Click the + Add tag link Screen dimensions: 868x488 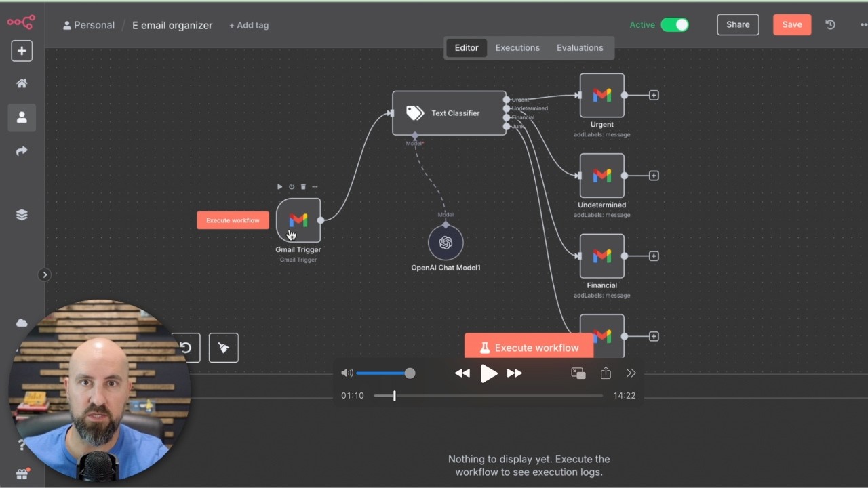[x=249, y=25]
